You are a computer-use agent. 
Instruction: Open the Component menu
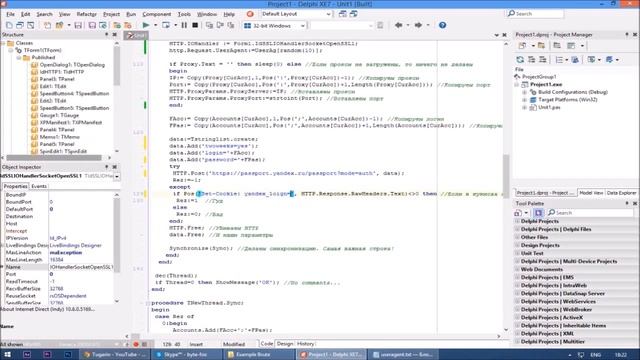pyautogui.click(x=157, y=14)
